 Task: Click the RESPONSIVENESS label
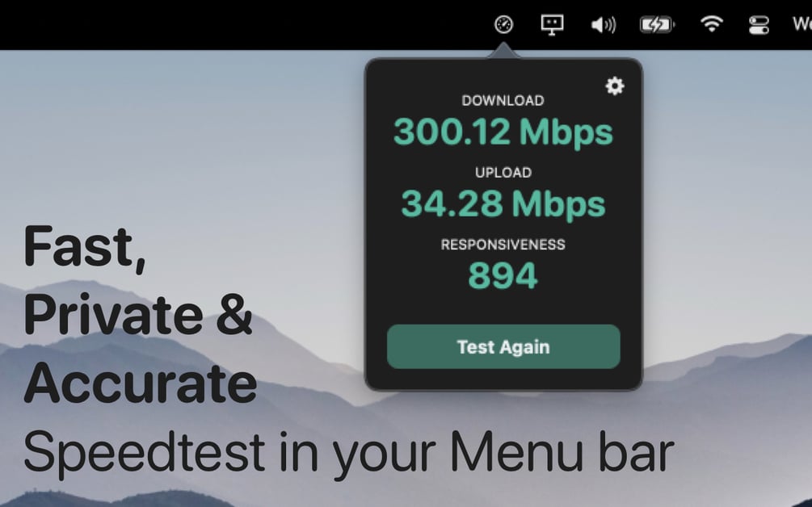(503, 244)
